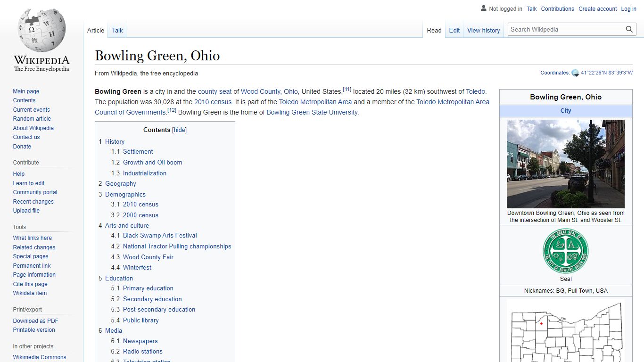Go to Main page in sidebar
The height and width of the screenshot is (362, 644).
[26, 91]
